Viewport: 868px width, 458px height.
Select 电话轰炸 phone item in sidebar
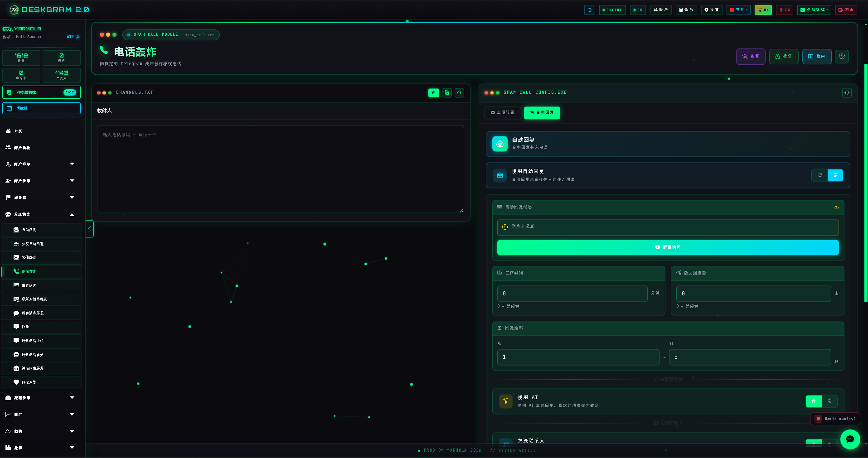click(x=42, y=271)
